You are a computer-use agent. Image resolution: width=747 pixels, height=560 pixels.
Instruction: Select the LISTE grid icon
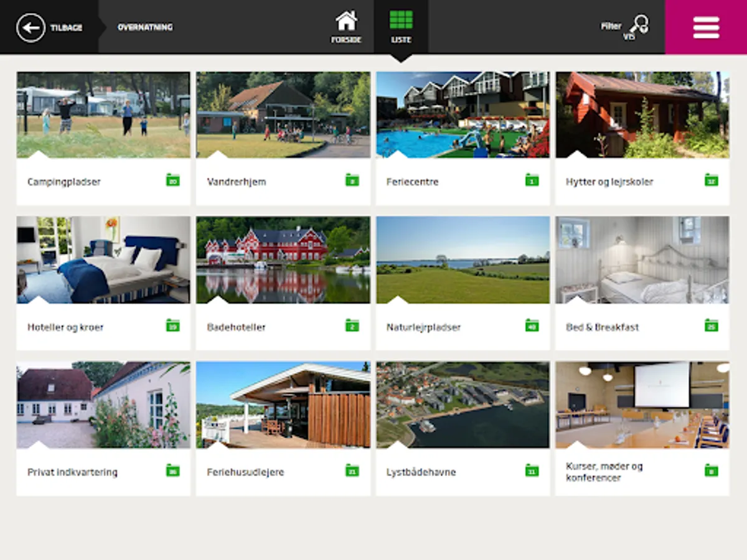pyautogui.click(x=402, y=24)
